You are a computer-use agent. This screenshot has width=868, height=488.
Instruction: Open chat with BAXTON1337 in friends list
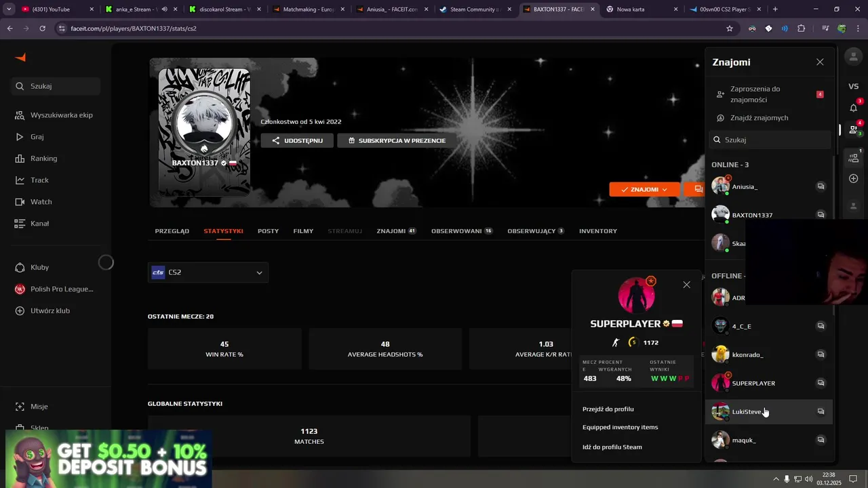tap(821, 215)
